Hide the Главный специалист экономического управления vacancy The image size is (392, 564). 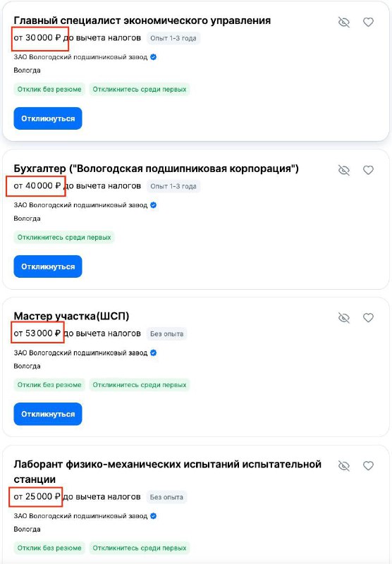pos(344,23)
